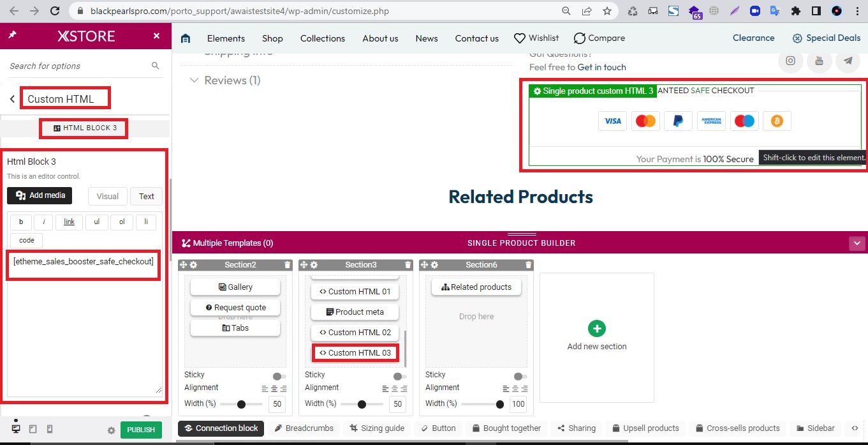The height and width of the screenshot is (445, 868).
Task: Open Shop menu in site header
Action: [x=272, y=38]
